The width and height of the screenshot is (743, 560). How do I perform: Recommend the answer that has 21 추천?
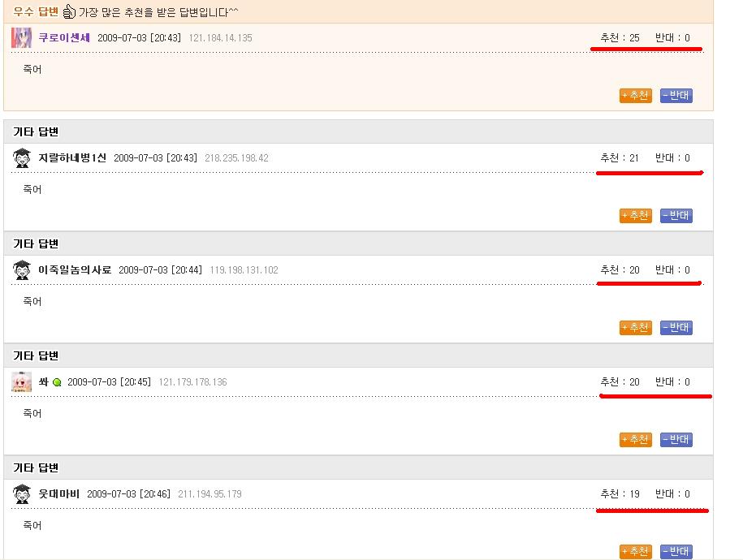tap(635, 216)
